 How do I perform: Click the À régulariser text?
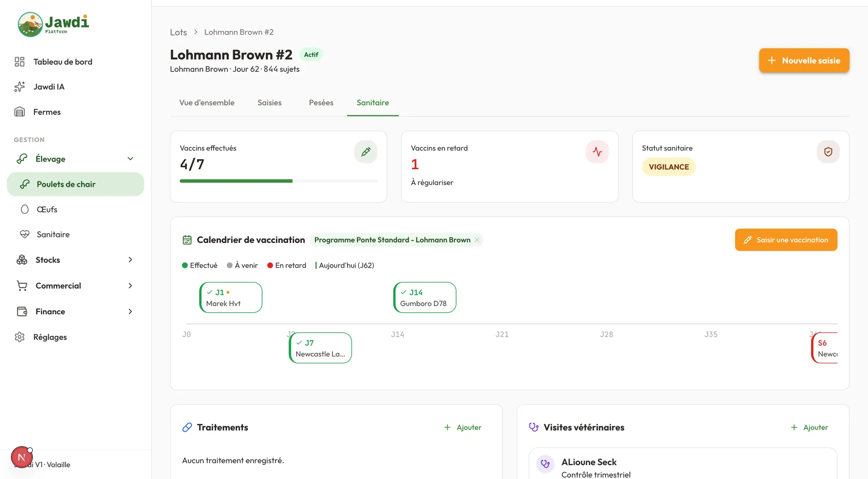(x=432, y=183)
